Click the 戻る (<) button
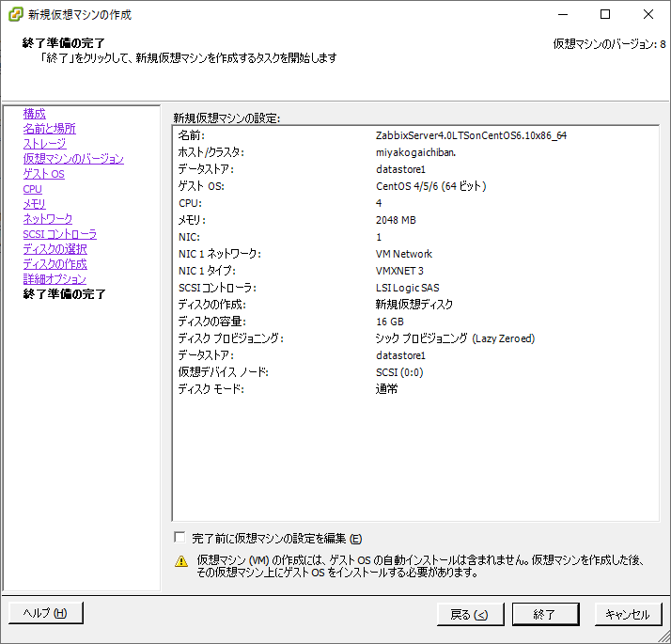The image size is (671, 644). [470, 615]
